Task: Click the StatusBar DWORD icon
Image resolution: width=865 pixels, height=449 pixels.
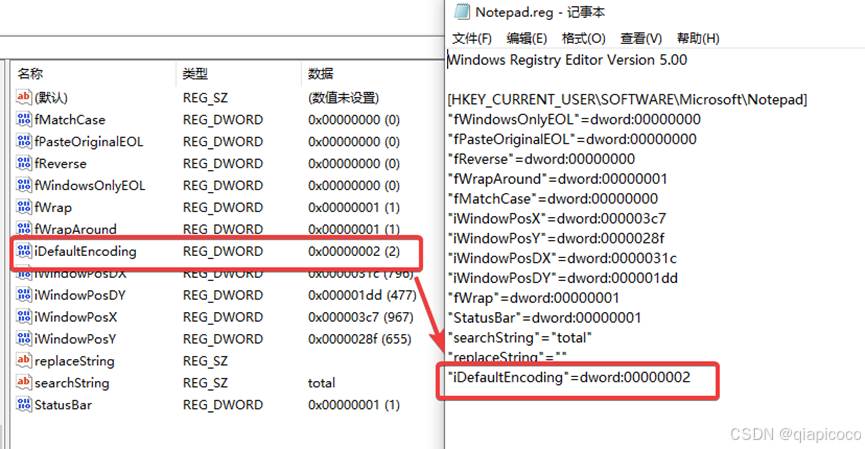Action: pos(24,404)
